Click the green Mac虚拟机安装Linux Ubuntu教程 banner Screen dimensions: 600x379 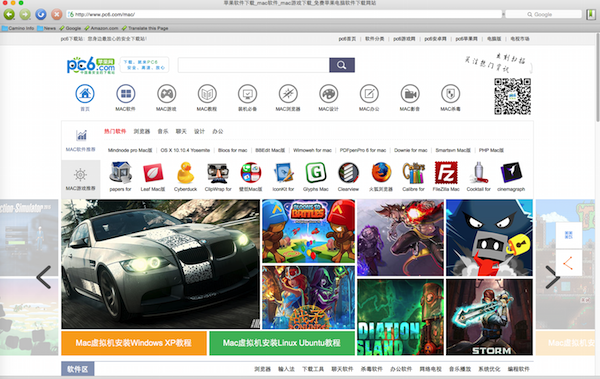[282, 343]
